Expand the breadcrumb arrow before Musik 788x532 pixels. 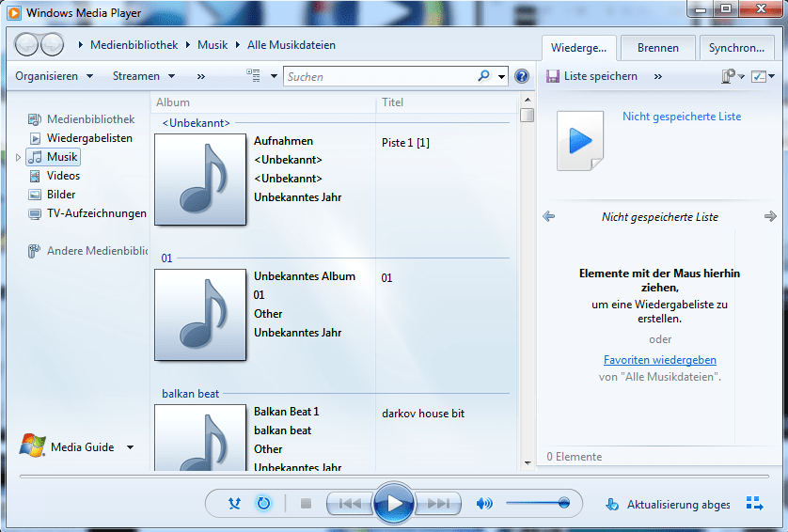click(x=188, y=45)
